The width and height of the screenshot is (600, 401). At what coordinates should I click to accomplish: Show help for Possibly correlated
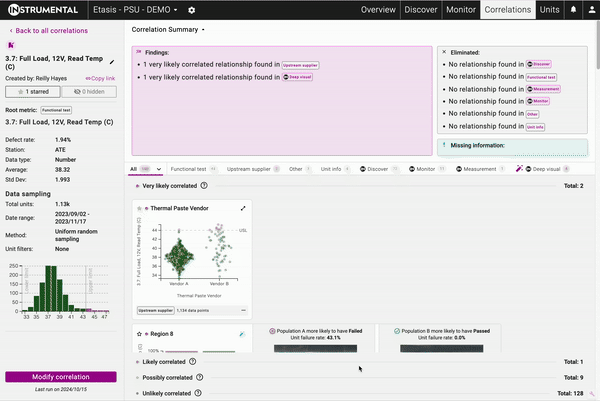tap(200, 377)
